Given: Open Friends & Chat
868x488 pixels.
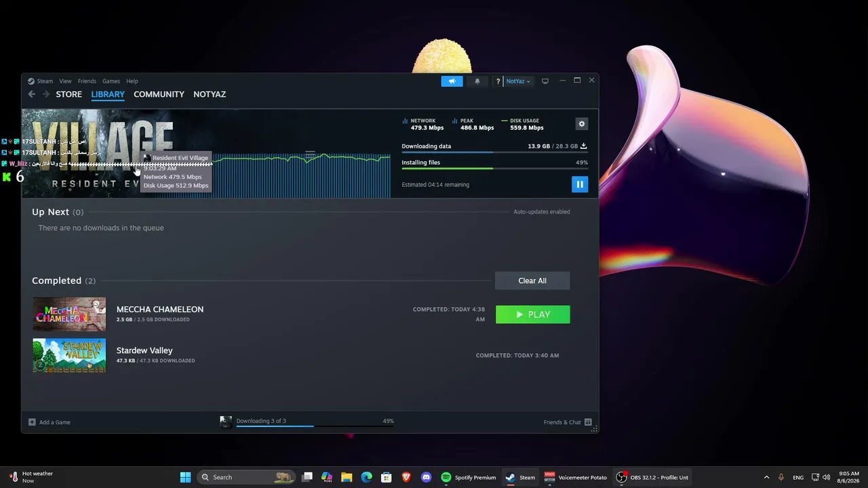Looking at the screenshot, I should 568,422.
